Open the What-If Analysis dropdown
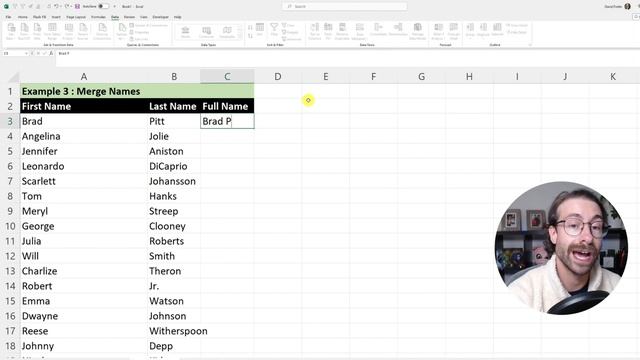Viewport: 640px width, 360px height. 438,31
